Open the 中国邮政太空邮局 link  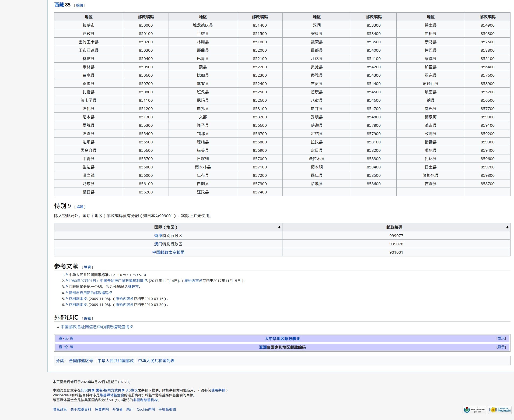[168, 252]
